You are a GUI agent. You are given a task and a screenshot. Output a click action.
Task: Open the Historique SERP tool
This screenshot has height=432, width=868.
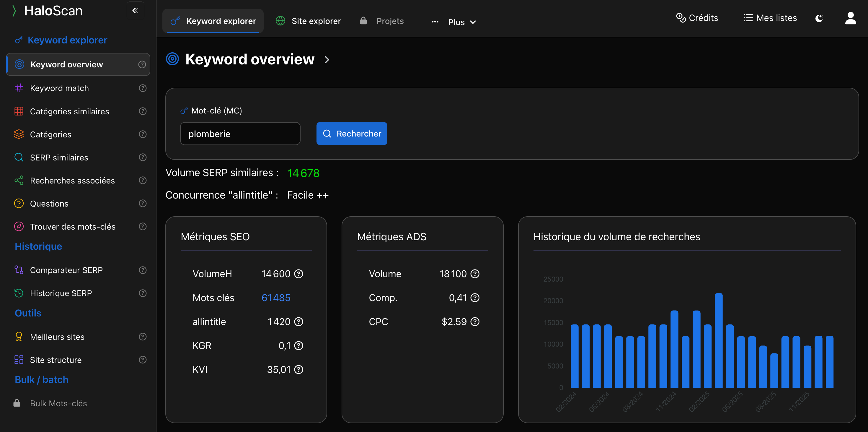(x=61, y=293)
